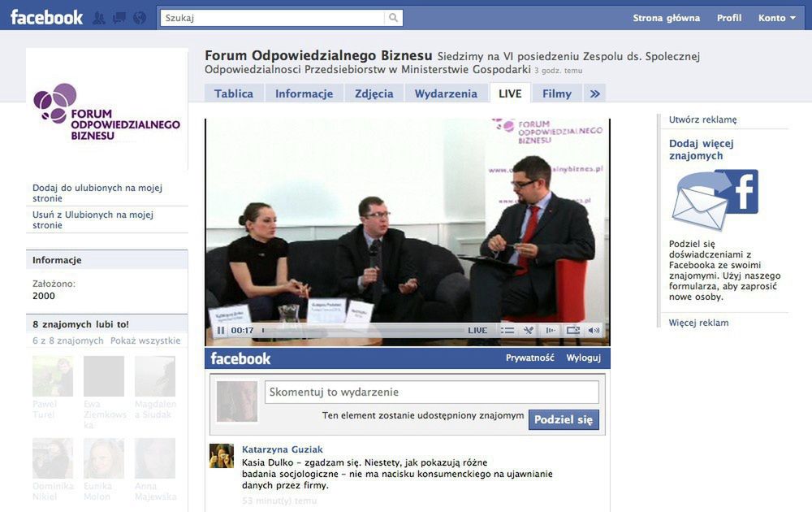
Task: Open Eunika Mołoń's friend thumbnail
Action: coord(104,458)
